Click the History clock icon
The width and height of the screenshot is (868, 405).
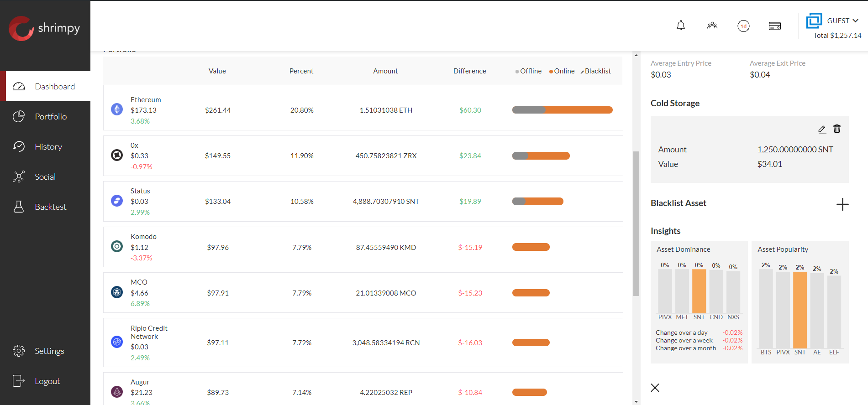tap(19, 146)
